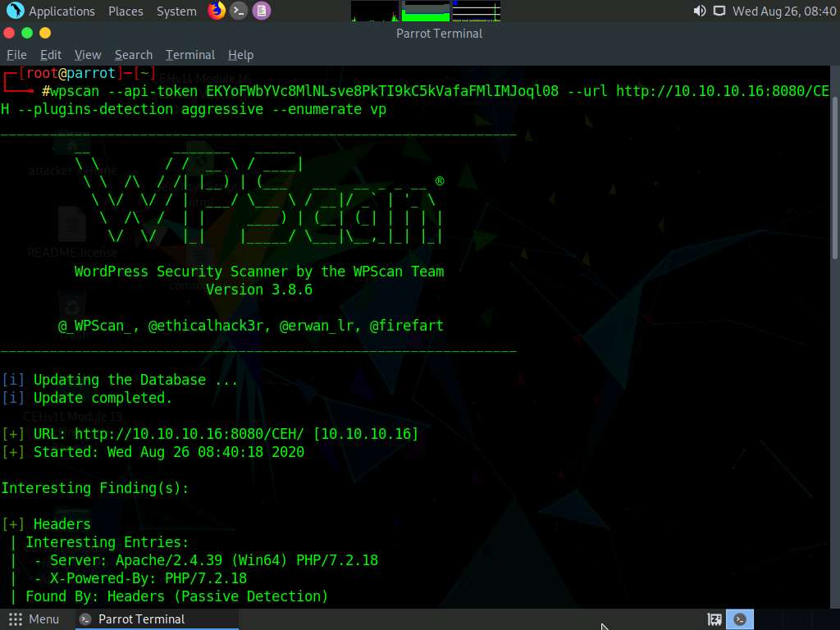This screenshot has width=840, height=630.
Task: Expand the Search dropdown in the terminal
Action: coord(133,54)
